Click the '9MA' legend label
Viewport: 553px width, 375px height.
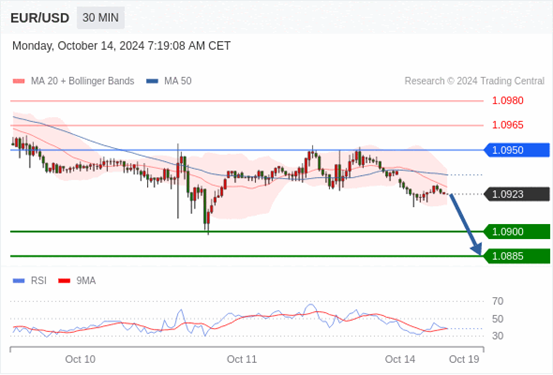(x=86, y=281)
